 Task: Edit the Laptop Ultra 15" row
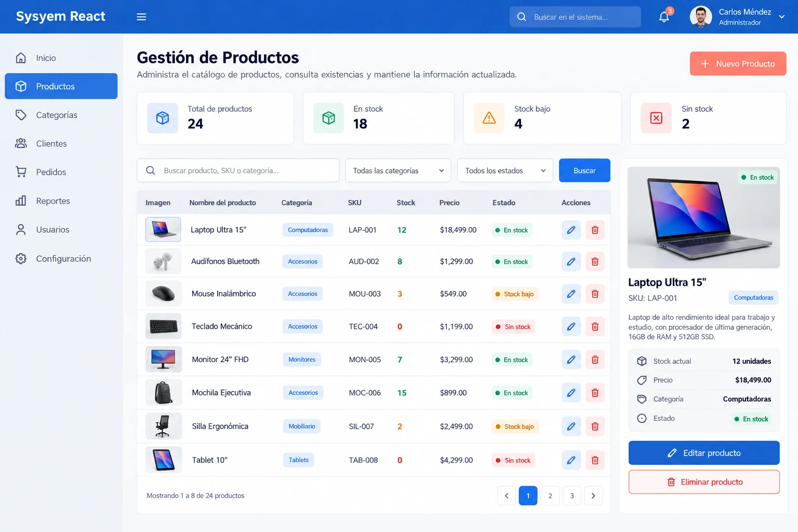(571, 230)
